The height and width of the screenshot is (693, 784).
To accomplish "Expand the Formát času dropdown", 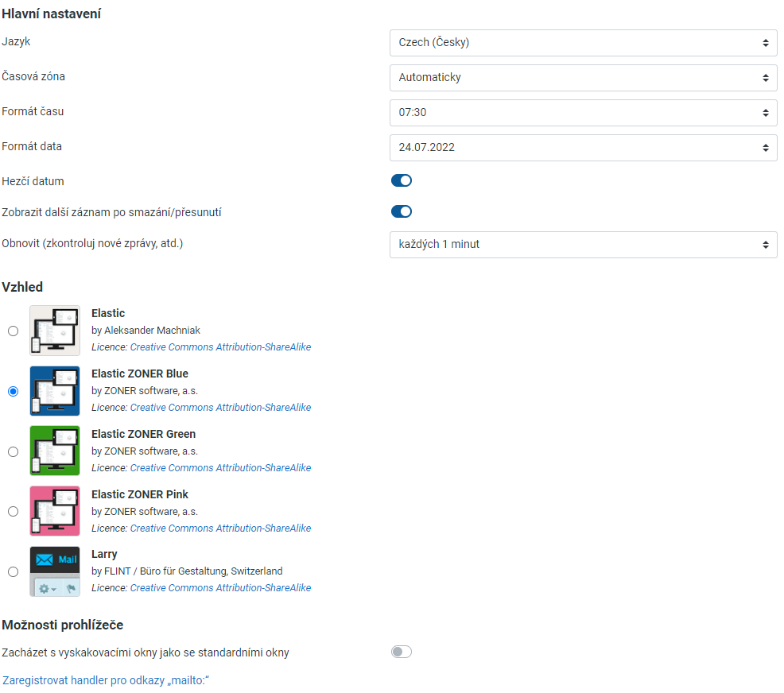I will coord(583,112).
